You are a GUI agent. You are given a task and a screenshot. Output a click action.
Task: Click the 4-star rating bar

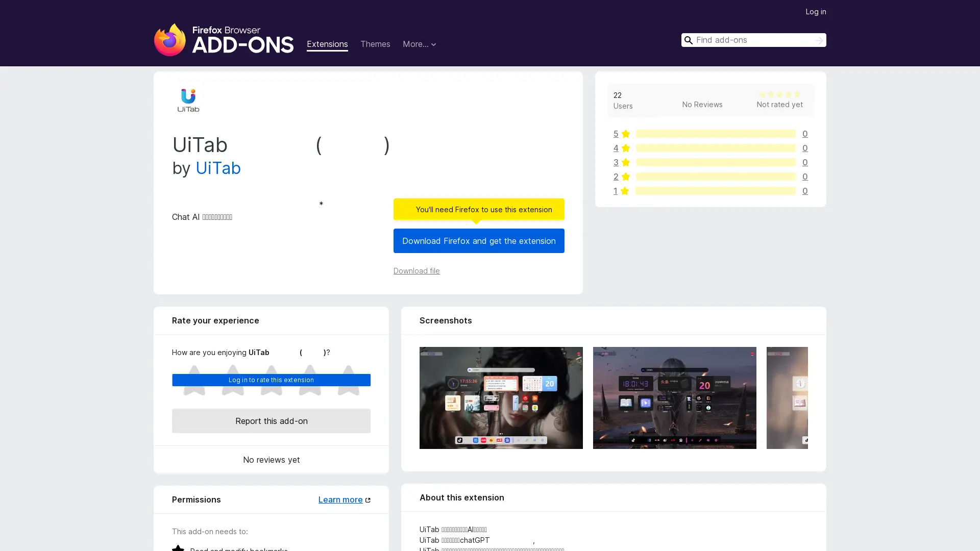(715, 148)
